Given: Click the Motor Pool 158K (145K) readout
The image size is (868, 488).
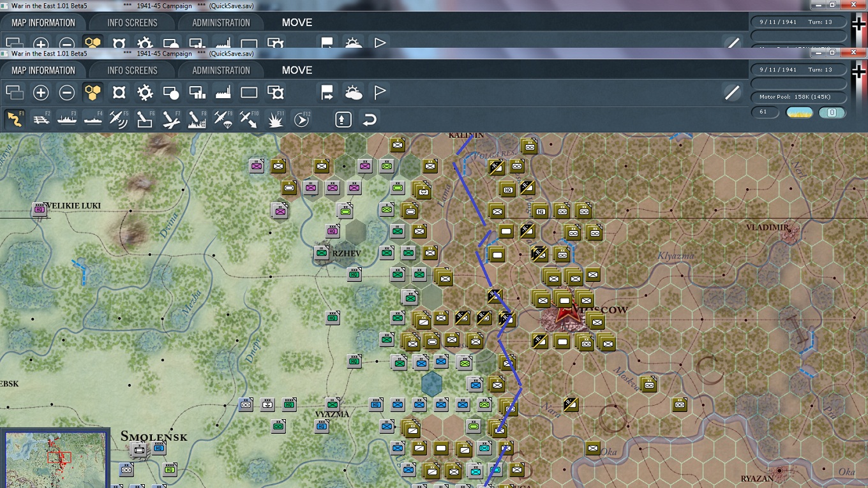Looking at the screenshot, I should [x=798, y=97].
